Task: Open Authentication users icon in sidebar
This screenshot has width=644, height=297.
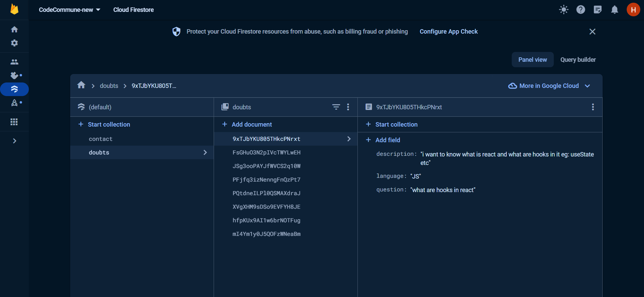Action: pyautogui.click(x=14, y=62)
